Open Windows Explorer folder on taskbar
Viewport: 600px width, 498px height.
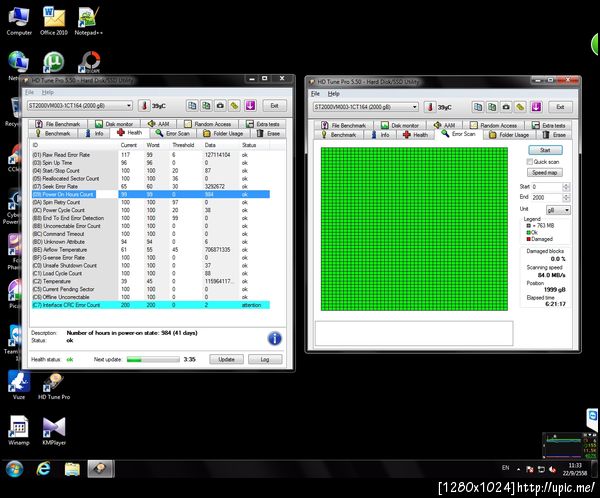click(72, 469)
